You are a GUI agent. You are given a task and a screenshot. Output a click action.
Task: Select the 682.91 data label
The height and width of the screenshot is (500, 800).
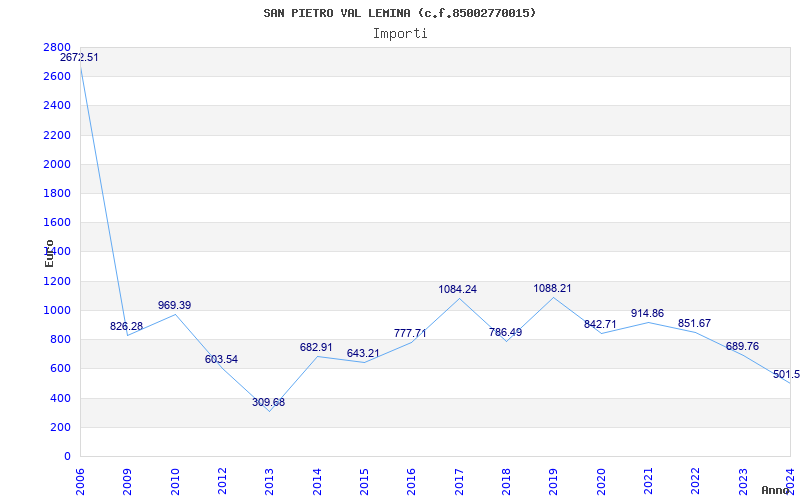click(316, 347)
